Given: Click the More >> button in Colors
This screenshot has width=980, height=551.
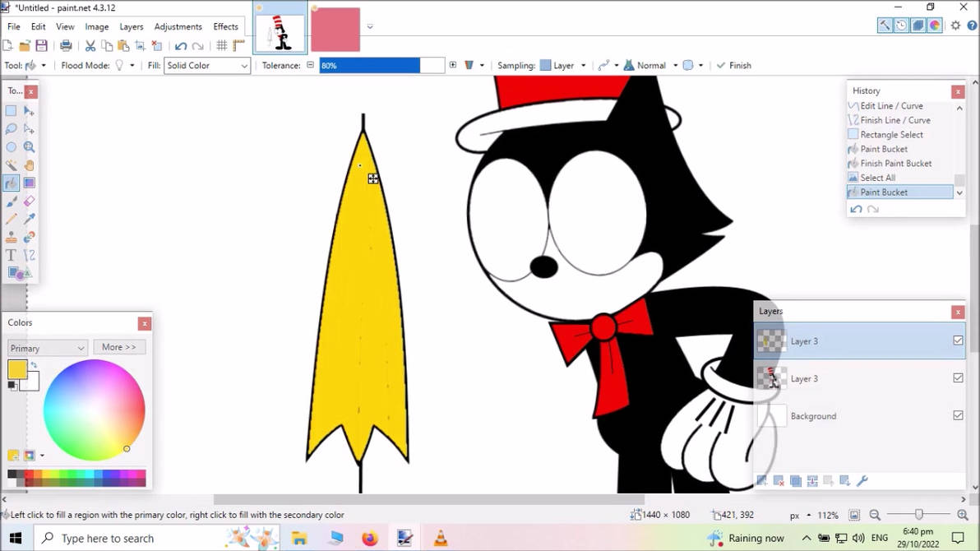Looking at the screenshot, I should tap(118, 347).
